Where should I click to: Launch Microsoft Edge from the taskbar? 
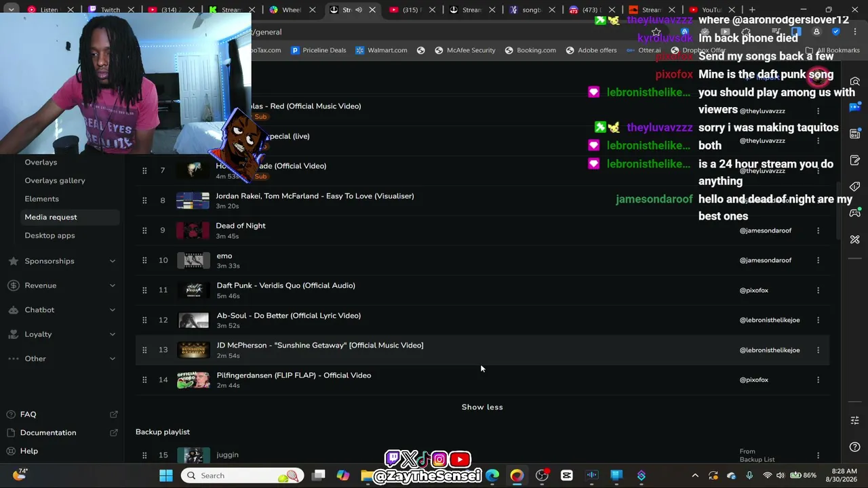(x=492, y=476)
